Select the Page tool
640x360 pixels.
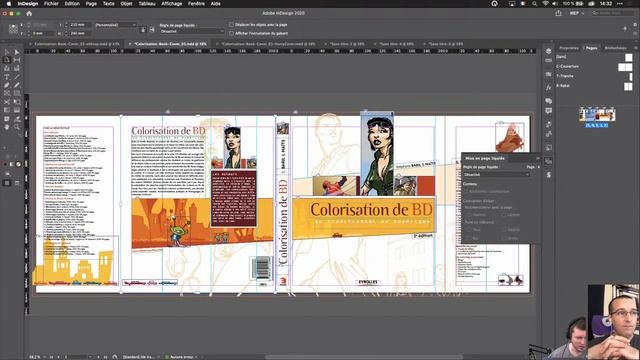tap(7, 60)
